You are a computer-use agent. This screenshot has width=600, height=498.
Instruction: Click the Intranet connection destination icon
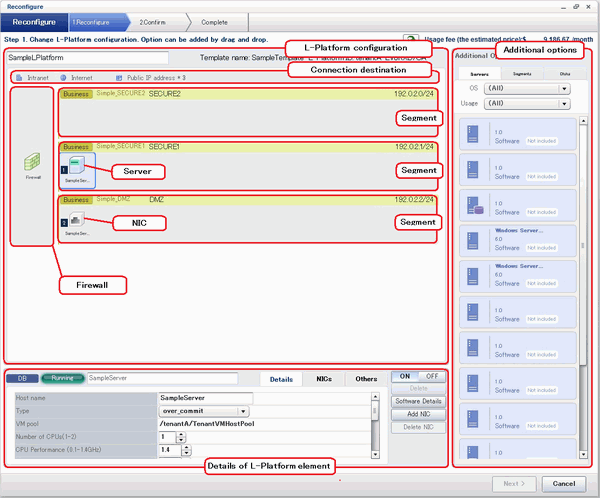(x=20, y=76)
